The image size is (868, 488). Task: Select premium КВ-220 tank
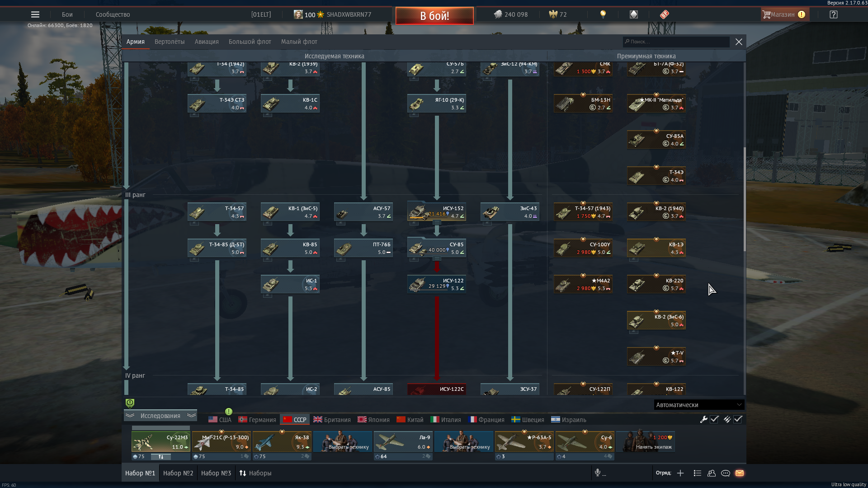point(656,284)
